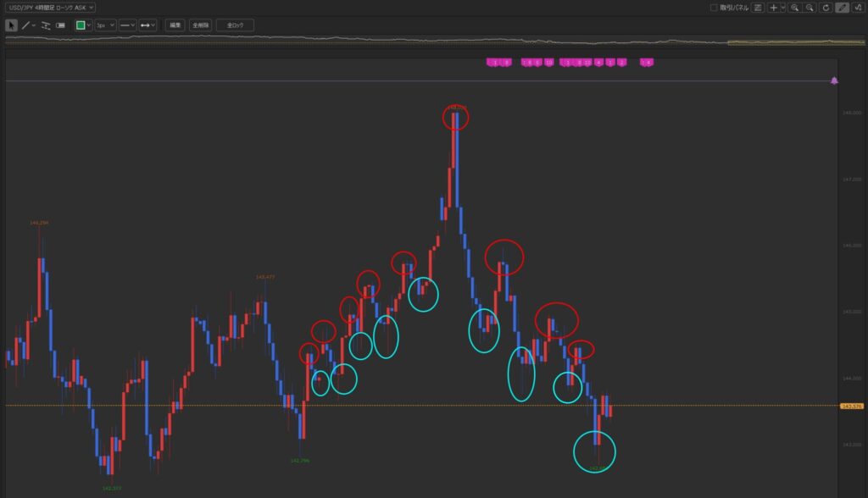Toggle the 取引パネル checkbox
Viewport: 868px width, 498px height.
tap(714, 7)
